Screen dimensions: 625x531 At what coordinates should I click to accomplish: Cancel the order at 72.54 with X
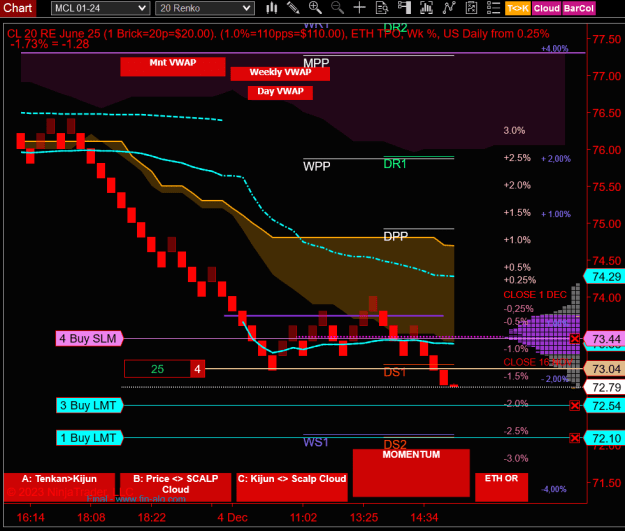click(575, 406)
